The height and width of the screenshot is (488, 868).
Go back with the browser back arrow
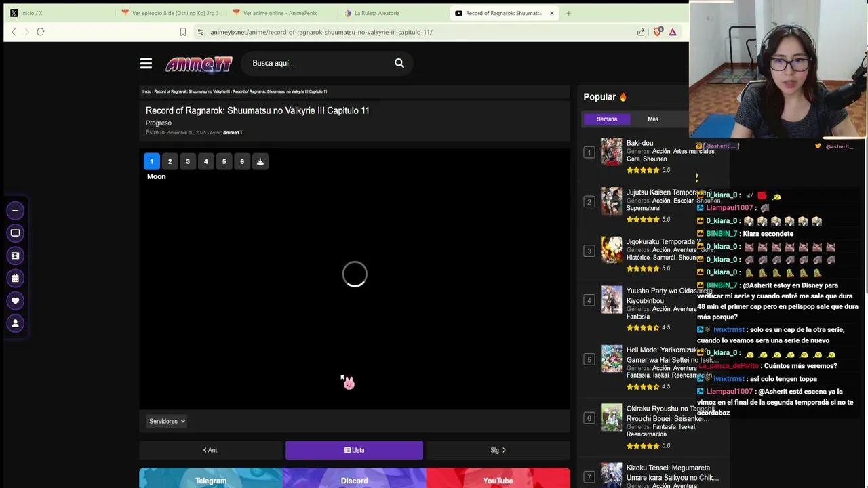[14, 32]
